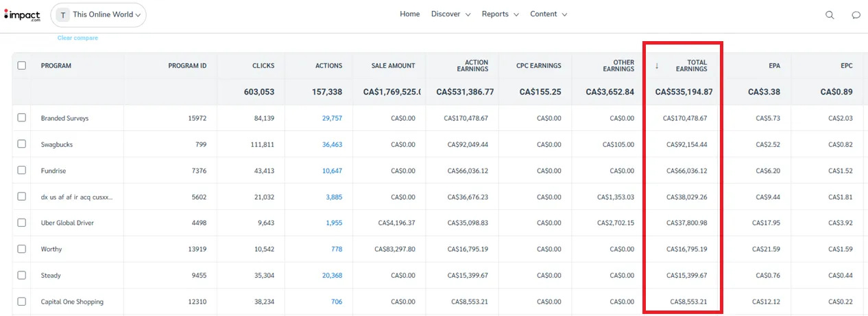Expand the Reports menu
The width and height of the screenshot is (868, 316).
pos(500,14)
